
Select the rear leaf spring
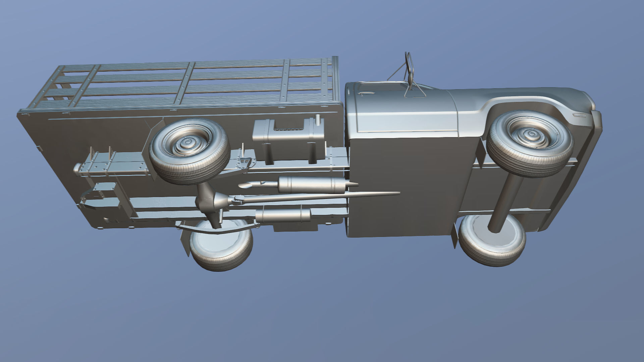218,229
